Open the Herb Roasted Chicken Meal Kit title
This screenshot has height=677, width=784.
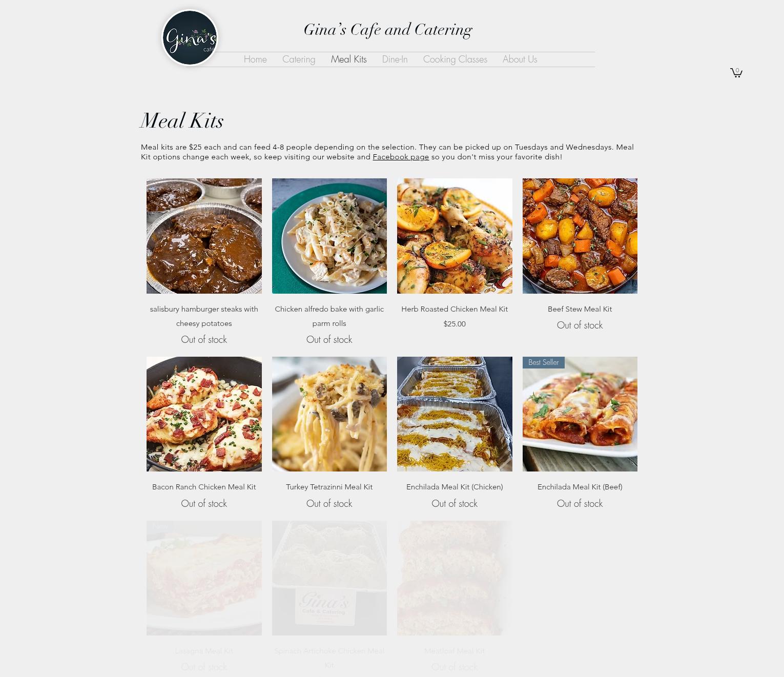click(455, 309)
